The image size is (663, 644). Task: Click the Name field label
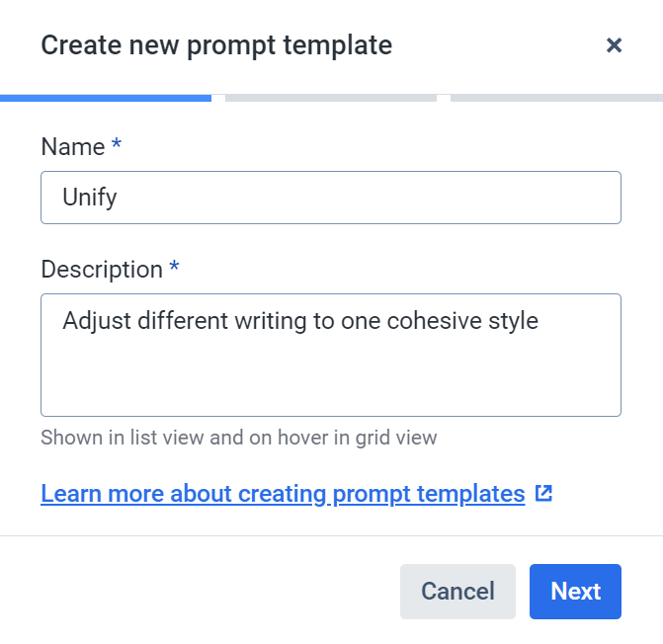pyautogui.click(x=73, y=147)
